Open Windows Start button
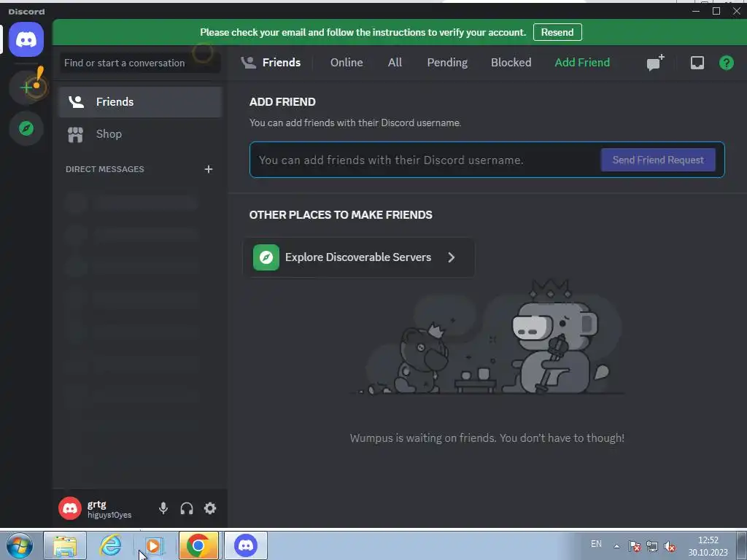747x560 pixels. [x=20, y=545]
